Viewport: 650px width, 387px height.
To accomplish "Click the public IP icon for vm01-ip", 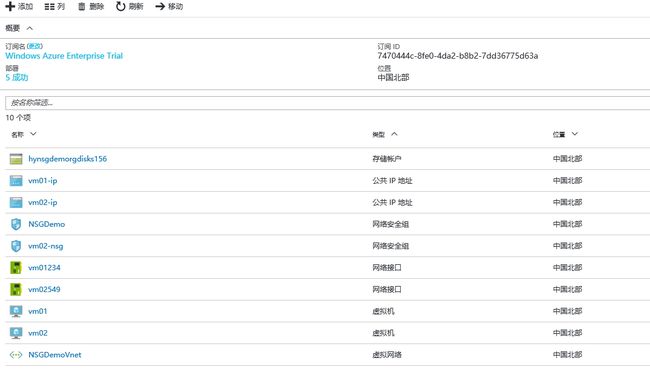I will pos(16,181).
